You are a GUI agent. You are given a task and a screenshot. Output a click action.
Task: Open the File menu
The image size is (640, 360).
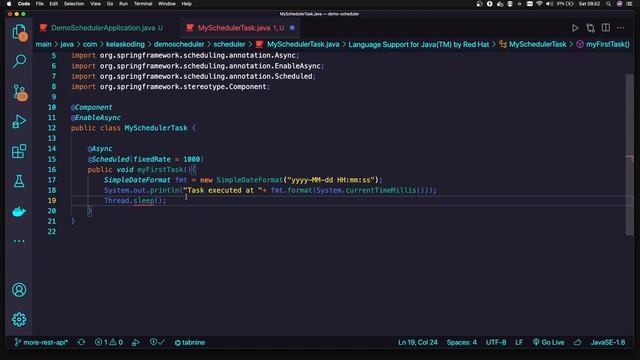(x=40, y=4)
